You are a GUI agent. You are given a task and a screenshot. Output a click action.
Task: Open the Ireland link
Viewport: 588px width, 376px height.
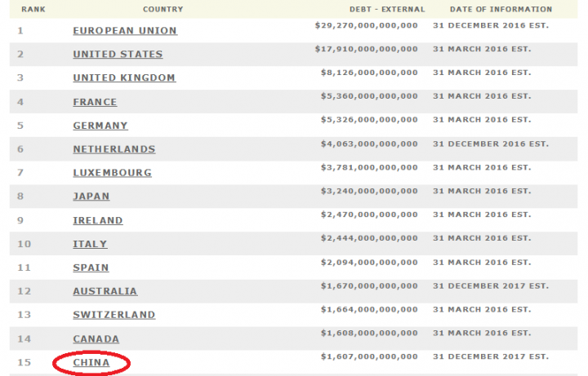tap(98, 220)
